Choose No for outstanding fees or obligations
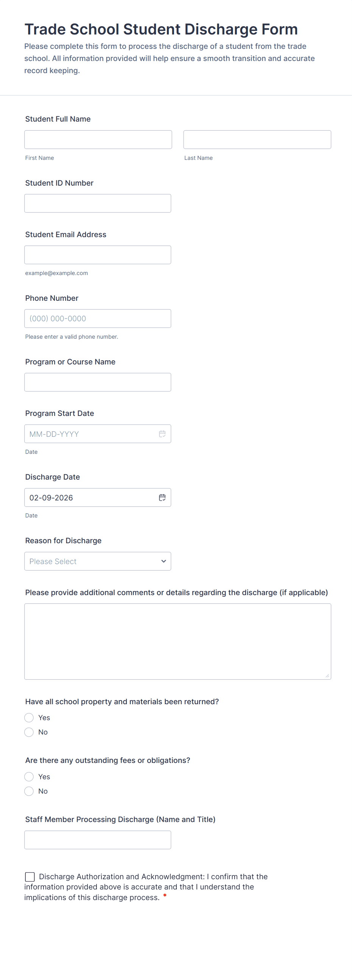 pos(29,791)
